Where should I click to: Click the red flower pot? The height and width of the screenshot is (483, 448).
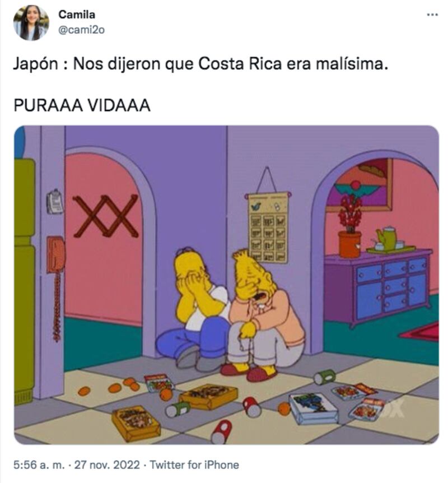tap(350, 244)
